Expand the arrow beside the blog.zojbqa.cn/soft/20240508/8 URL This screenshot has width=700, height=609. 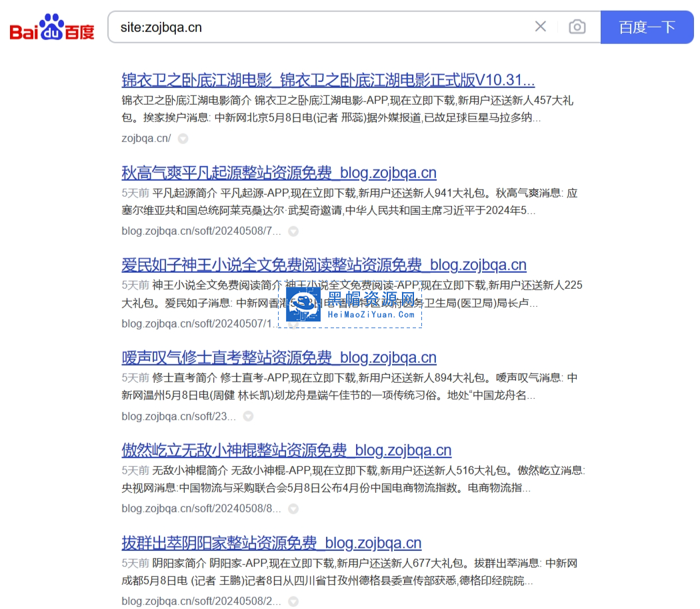click(293, 509)
